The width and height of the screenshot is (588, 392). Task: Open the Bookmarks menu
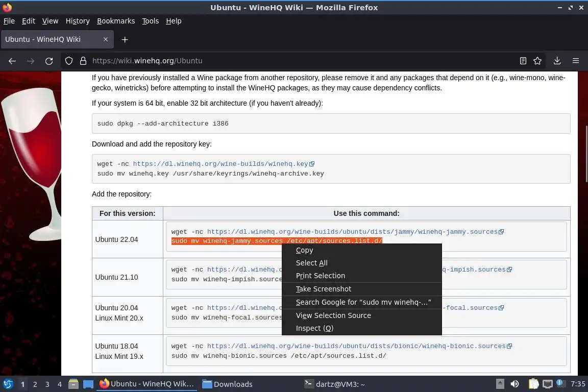116,21
